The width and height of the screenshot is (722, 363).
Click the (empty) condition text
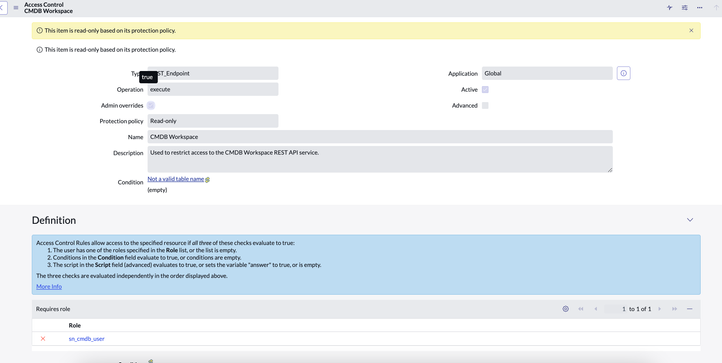coord(157,190)
